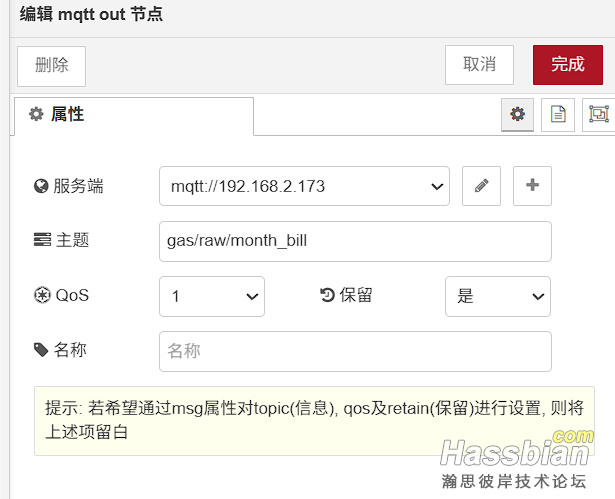Screen dimensions: 615x499
Task: Edit the MQTT server with the pencil icon
Action: click(x=481, y=186)
